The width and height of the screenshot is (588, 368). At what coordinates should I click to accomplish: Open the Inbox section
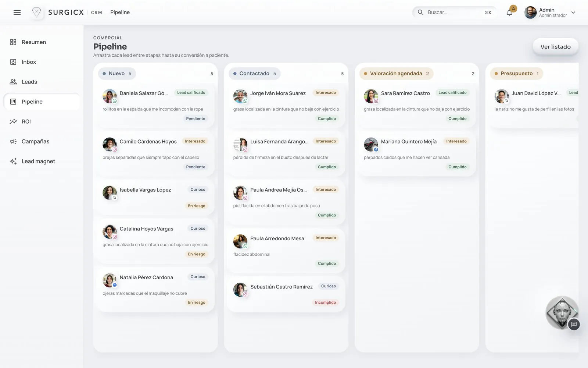click(x=42, y=62)
